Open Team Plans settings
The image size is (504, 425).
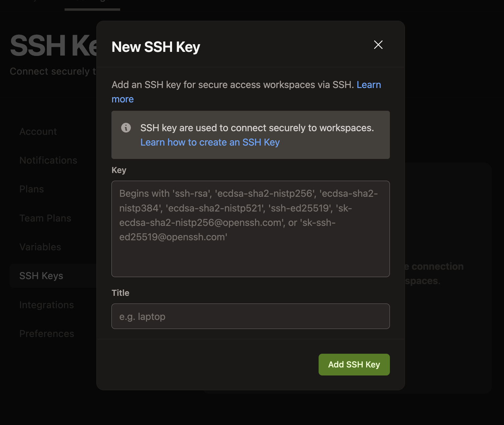click(x=45, y=218)
